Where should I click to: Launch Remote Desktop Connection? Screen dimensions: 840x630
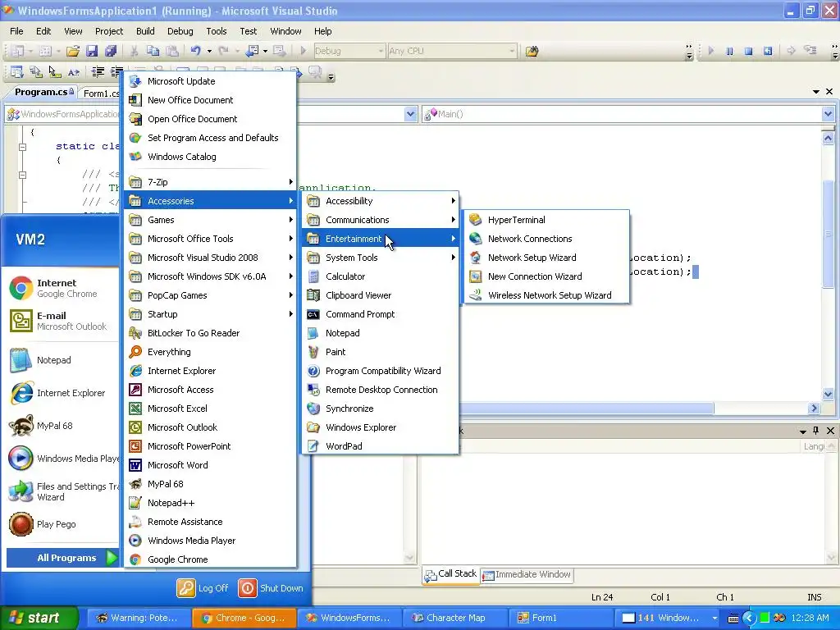(381, 390)
